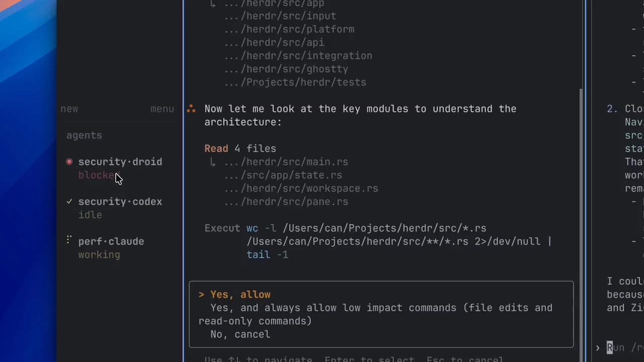644x362 pixels.
Task: Click the path .../herdr/src/input
Action: [280, 16]
